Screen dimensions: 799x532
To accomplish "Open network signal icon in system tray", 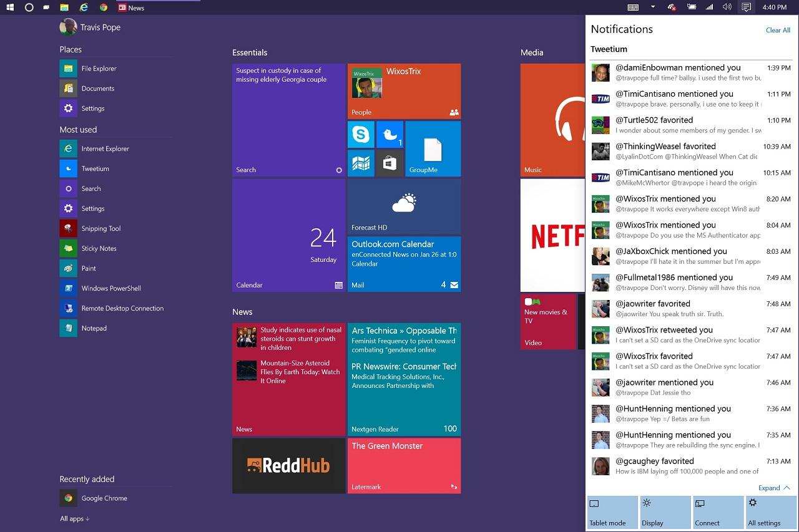I will [x=709, y=7].
